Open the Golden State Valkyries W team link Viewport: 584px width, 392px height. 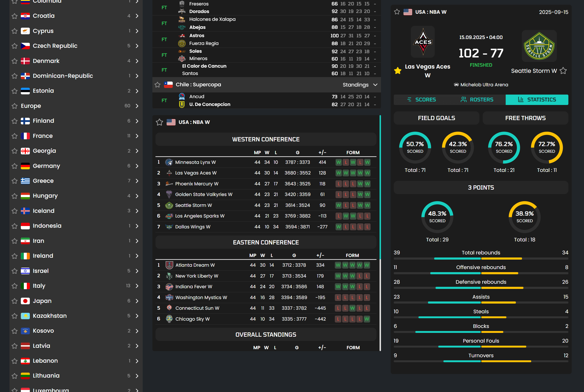point(204,194)
